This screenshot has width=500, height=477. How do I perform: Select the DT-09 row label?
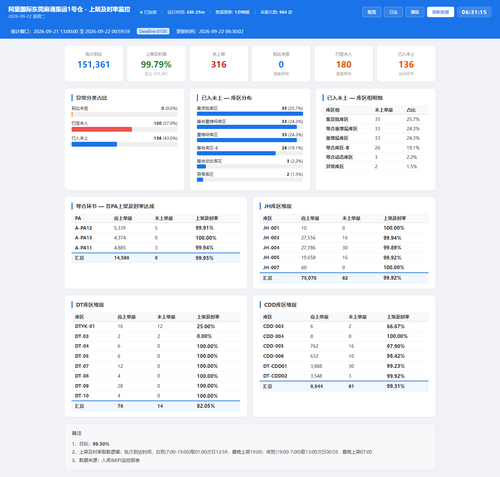point(82,386)
